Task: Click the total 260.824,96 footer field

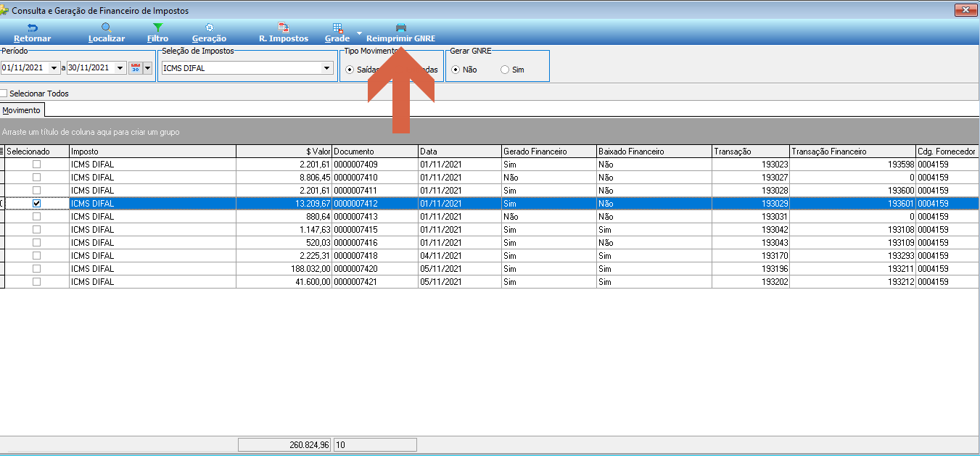Action: tap(284, 444)
